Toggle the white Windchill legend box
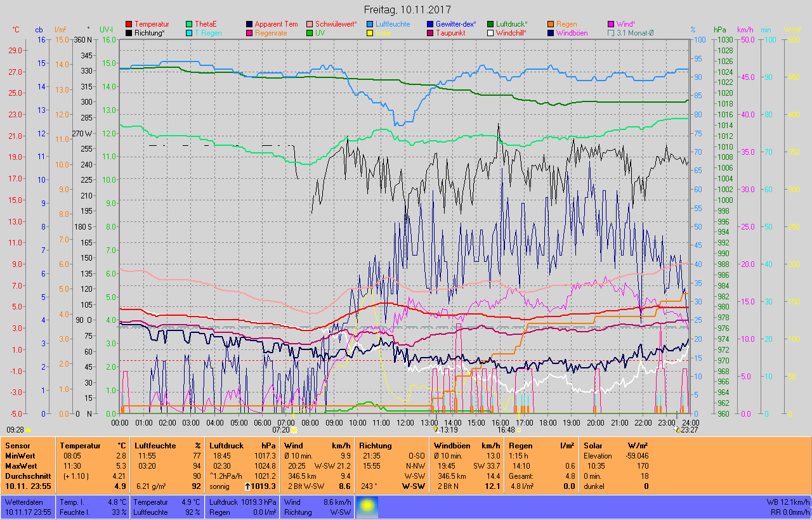This screenshot has height=520, width=812. [x=491, y=33]
